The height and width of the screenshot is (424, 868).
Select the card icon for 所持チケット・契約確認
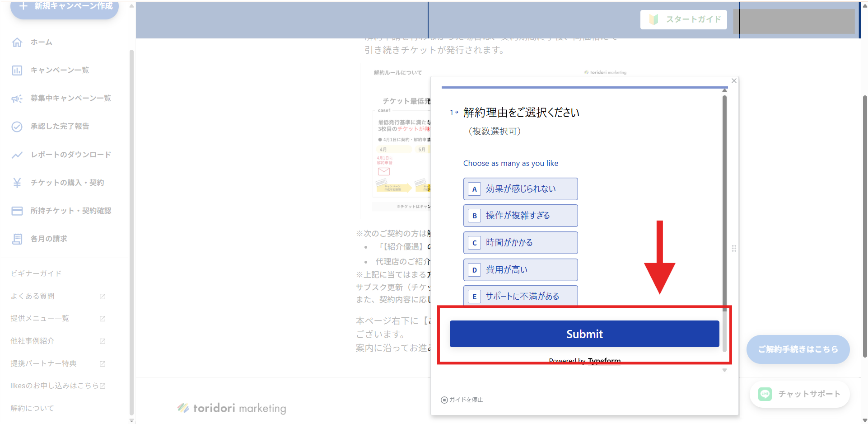coord(17,211)
